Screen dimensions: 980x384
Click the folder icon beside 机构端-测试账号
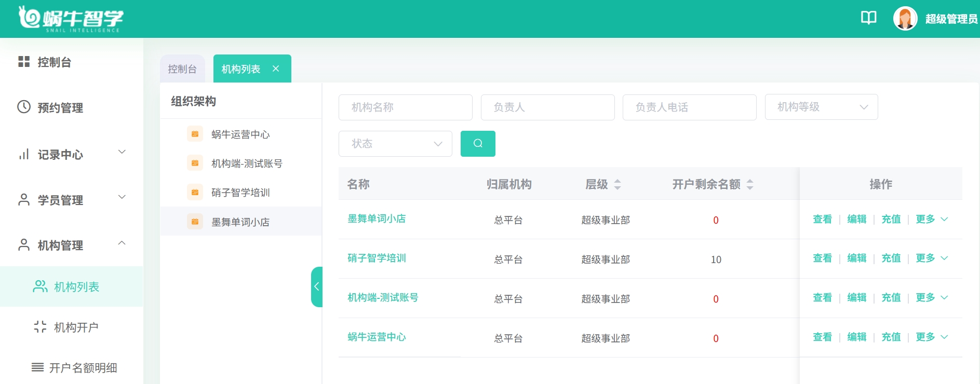[x=195, y=163]
